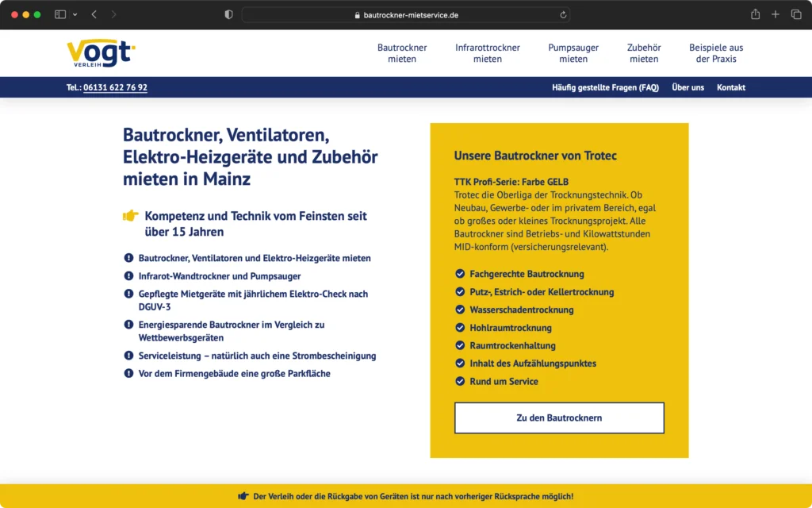Screen dimensions: 812x508
Task: Click the Zu den Bautrocknern button
Action: (559, 418)
